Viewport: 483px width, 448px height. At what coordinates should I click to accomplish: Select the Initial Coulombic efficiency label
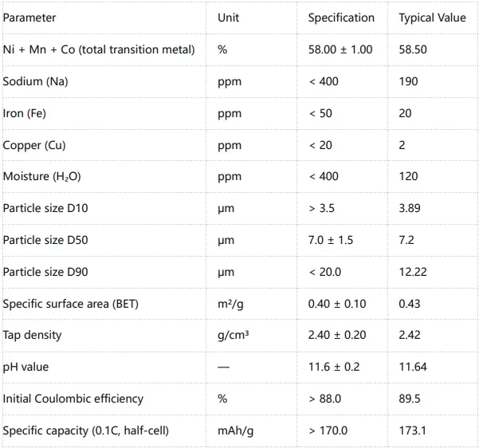(x=73, y=399)
